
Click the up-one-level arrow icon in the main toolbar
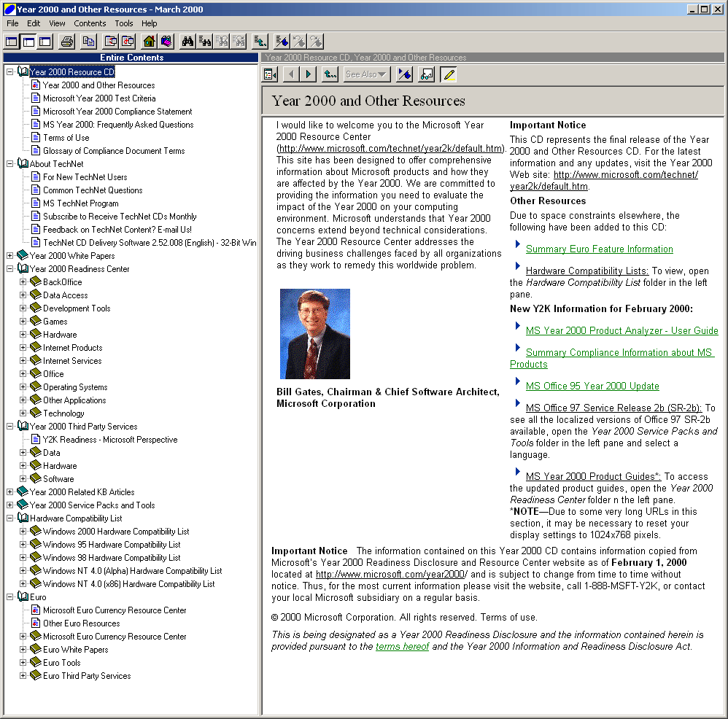coord(260,42)
